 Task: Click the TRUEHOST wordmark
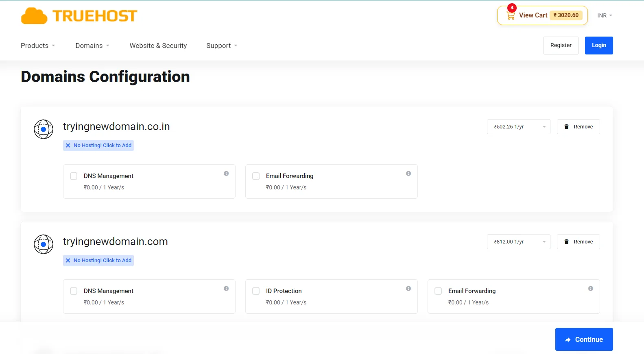point(95,16)
